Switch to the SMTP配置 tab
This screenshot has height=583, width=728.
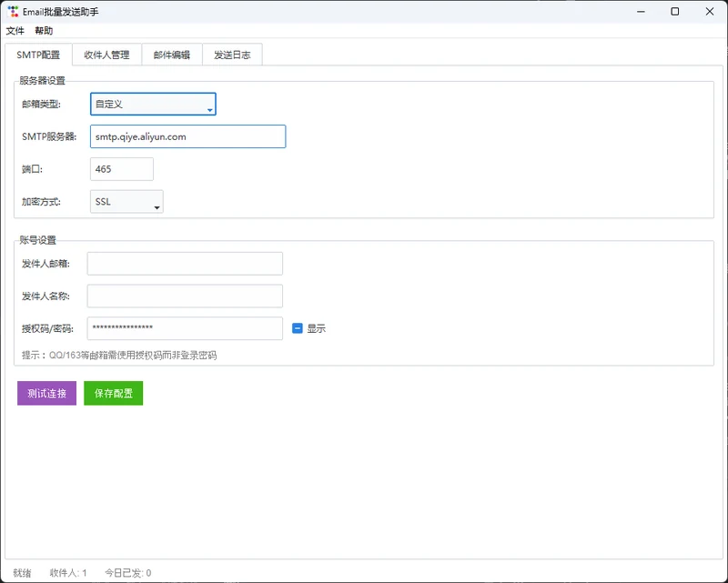click(x=38, y=55)
